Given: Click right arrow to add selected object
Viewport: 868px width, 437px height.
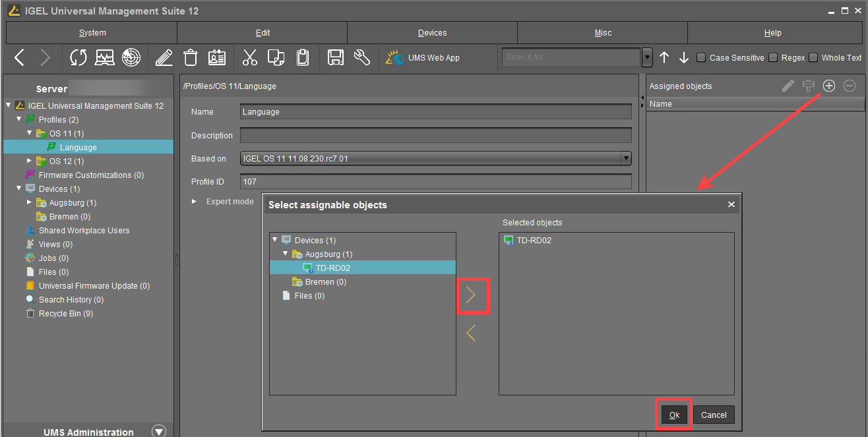Looking at the screenshot, I should (x=471, y=295).
